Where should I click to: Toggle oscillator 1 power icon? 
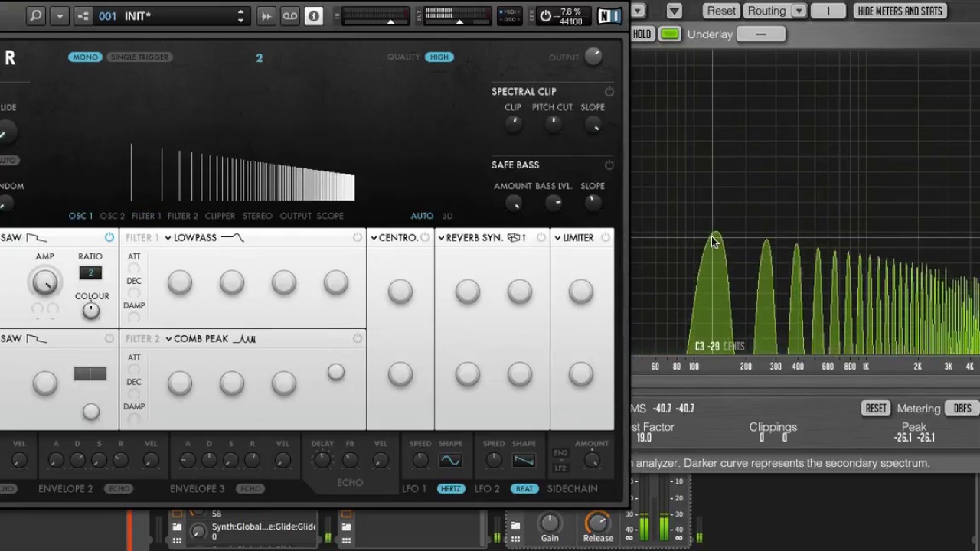[109, 238]
